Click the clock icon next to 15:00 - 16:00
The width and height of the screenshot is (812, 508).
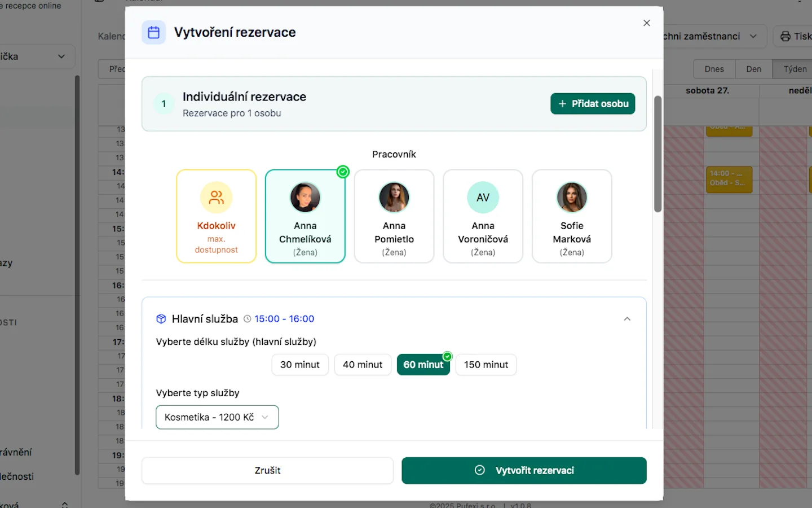[247, 319]
